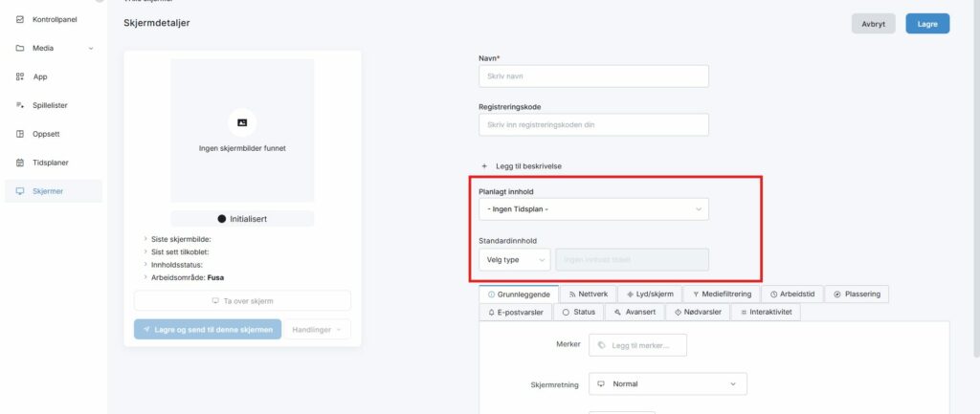Image resolution: width=980 pixels, height=414 pixels.
Task: Save screen with the Lagre button
Action: (x=926, y=24)
